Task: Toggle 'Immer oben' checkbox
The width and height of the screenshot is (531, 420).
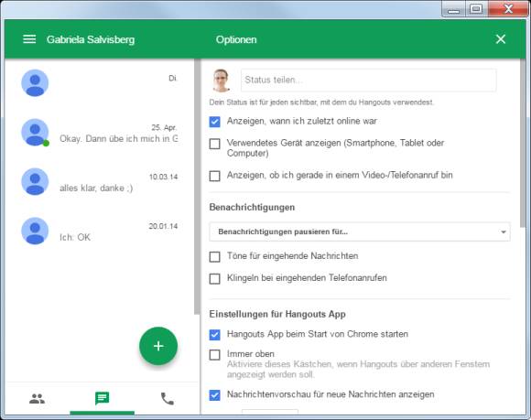Action: [x=215, y=355]
